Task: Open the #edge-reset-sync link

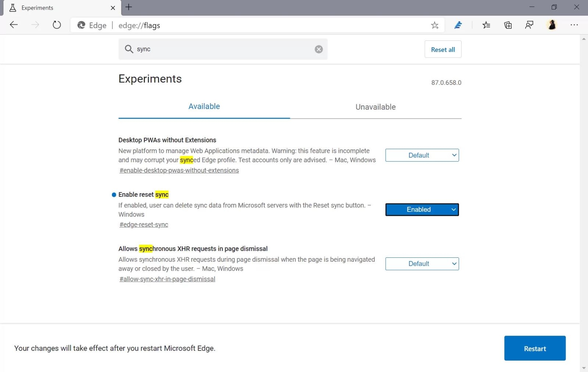Action: 144,224
